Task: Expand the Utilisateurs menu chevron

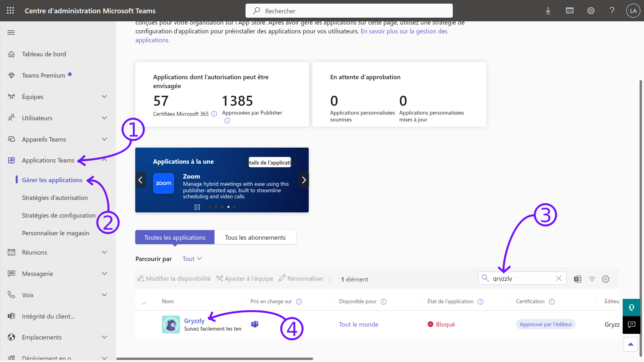Action: point(105,118)
